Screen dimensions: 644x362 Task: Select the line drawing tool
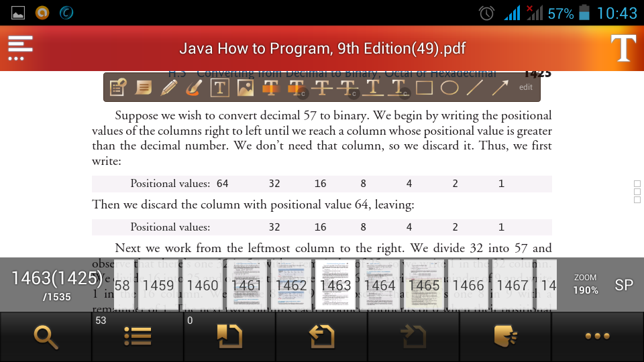pyautogui.click(x=475, y=87)
